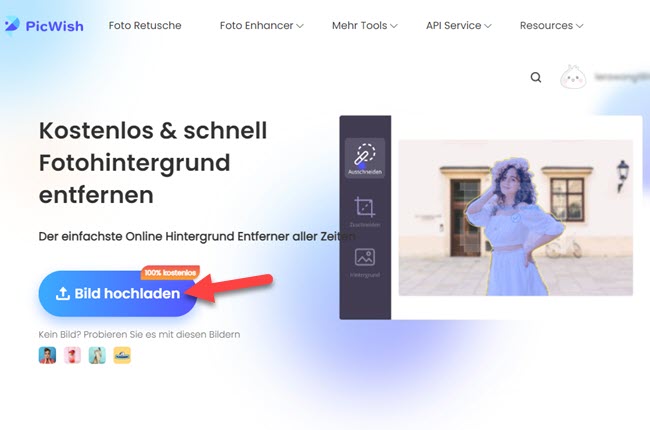The image size is (650, 430).
Task: Expand the Foto Enhancer menu
Action: click(x=262, y=26)
